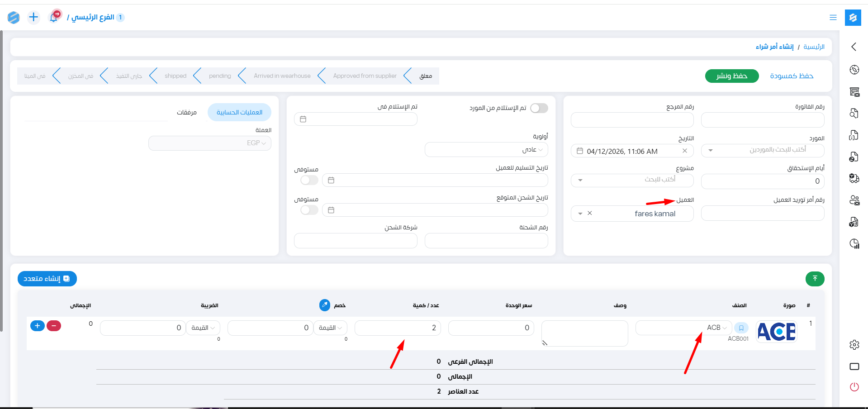Open the supplier search dropdown
This screenshot has width=868, height=409.
(762, 150)
